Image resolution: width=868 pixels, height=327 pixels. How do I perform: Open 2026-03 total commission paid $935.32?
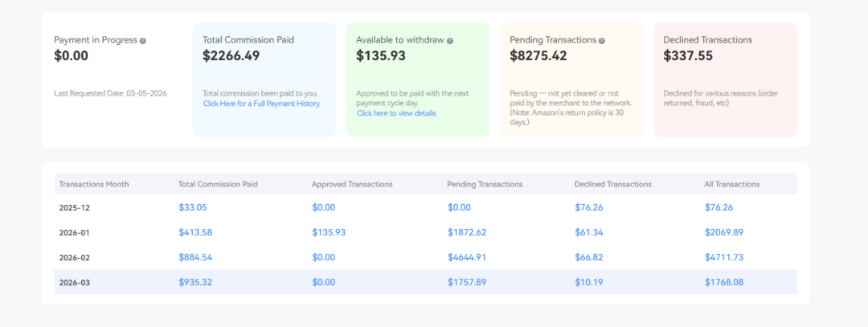(195, 282)
